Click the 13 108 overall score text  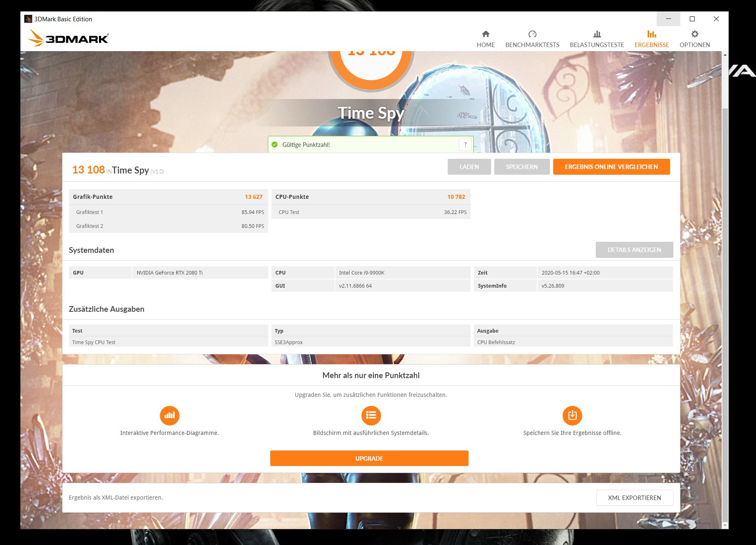click(88, 170)
